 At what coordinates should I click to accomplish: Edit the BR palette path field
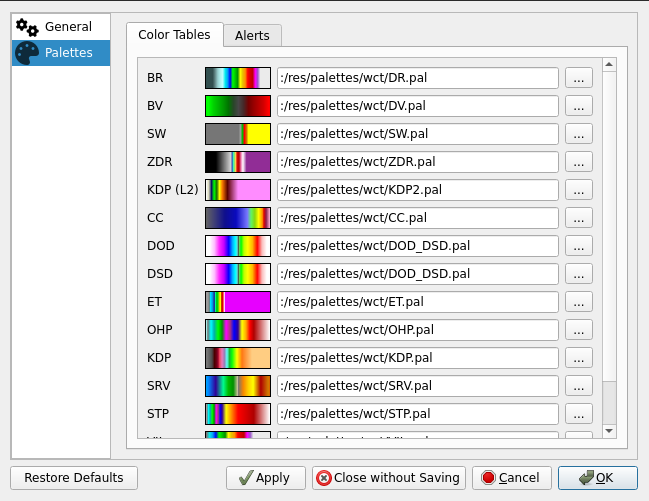click(418, 78)
